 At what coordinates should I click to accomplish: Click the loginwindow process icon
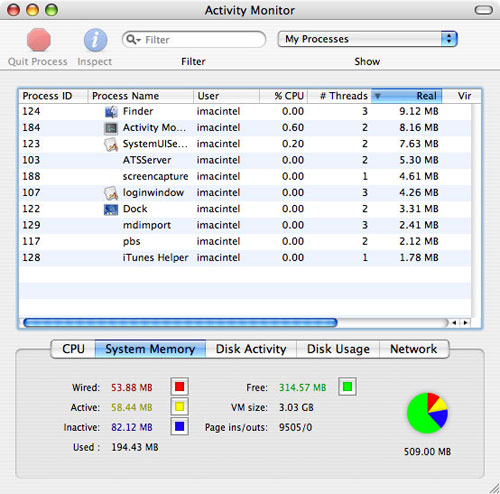(111, 193)
